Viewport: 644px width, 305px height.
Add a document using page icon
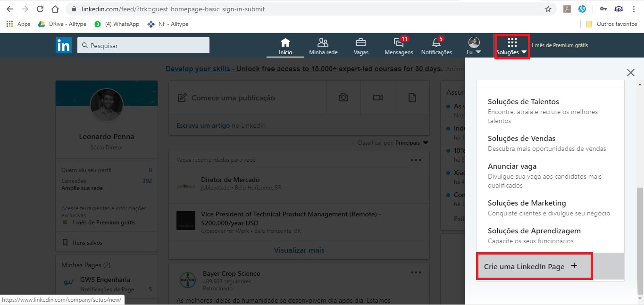[x=412, y=98]
